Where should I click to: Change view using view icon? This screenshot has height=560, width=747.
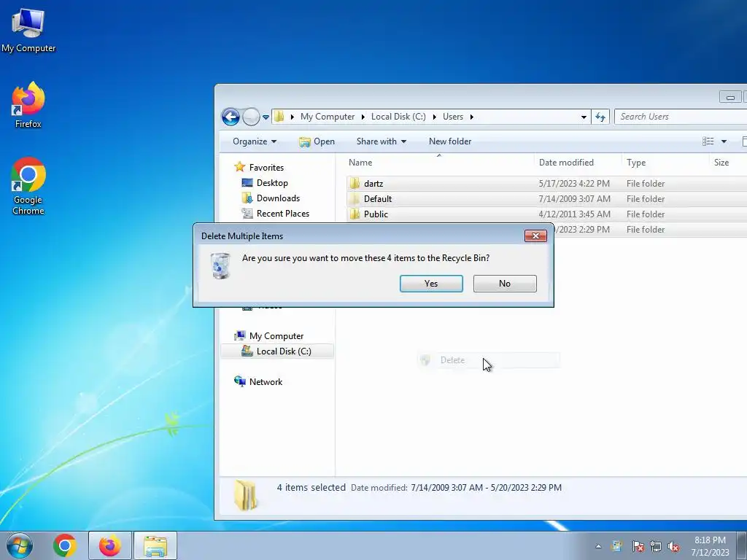(708, 141)
